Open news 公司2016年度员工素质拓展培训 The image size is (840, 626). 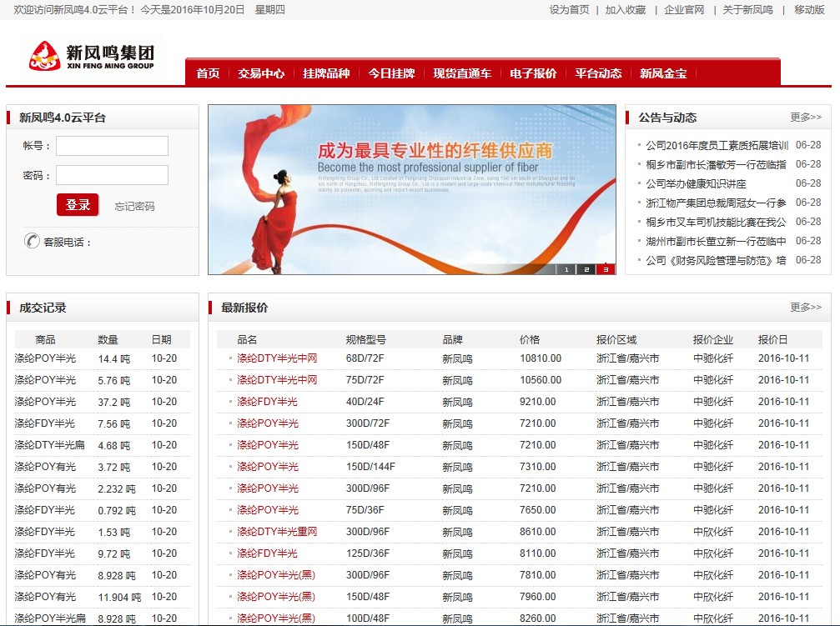point(717,145)
